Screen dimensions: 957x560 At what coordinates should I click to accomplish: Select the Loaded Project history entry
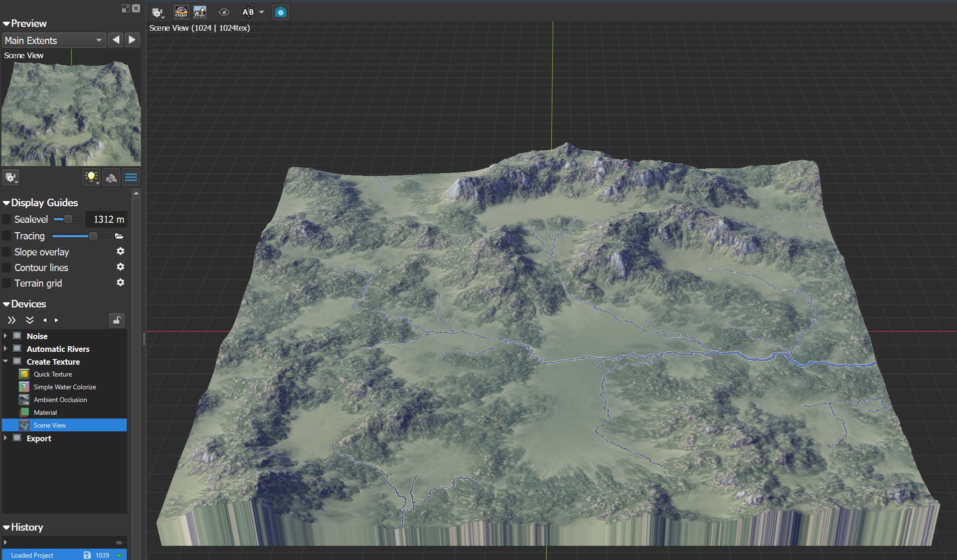pyautogui.click(x=64, y=555)
